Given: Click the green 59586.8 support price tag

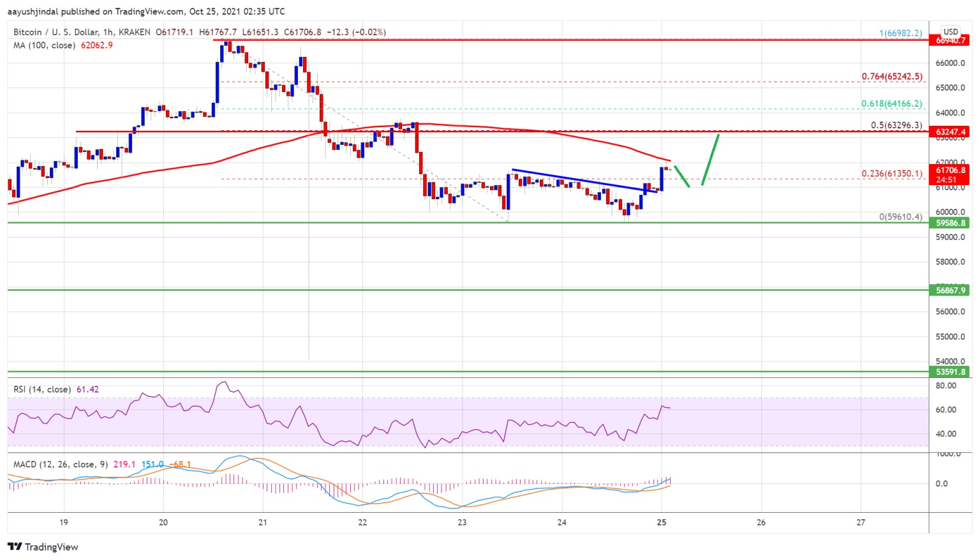Looking at the screenshot, I should point(951,223).
